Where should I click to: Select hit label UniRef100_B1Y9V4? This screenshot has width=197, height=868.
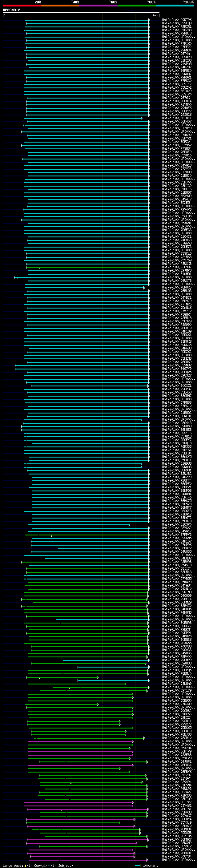click(177, 778)
